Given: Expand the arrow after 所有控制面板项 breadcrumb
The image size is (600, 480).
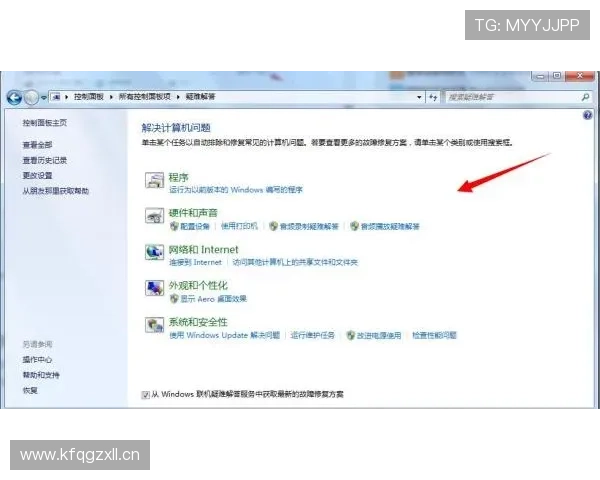Looking at the screenshot, I should point(178,97).
